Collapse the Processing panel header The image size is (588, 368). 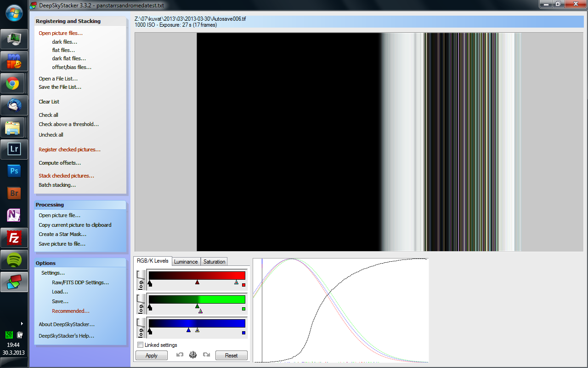pos(80,205)
